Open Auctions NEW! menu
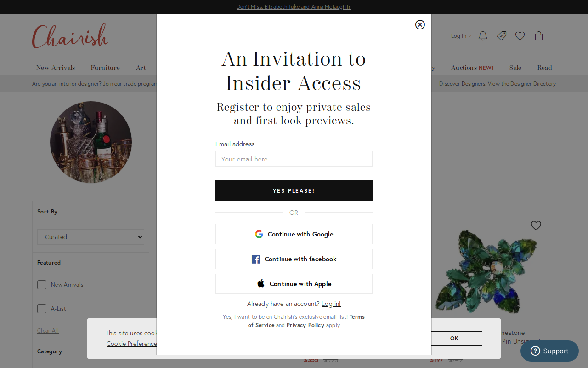The height and width of the screenshot is (368, 588). (x=472, y=68)
